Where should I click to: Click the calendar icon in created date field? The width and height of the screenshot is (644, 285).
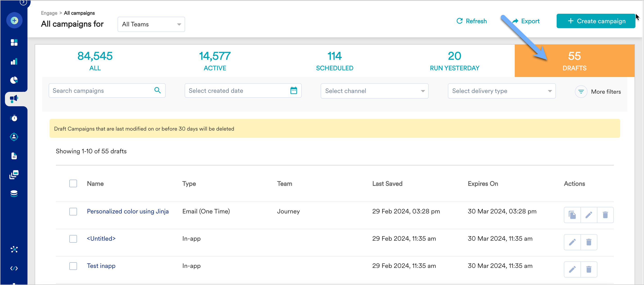[293, 90]
